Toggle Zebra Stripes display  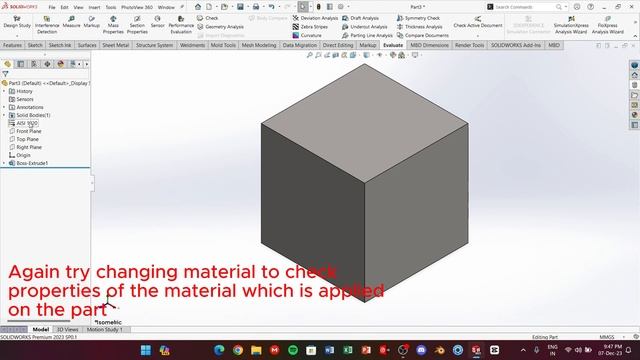tap(310, 27)
